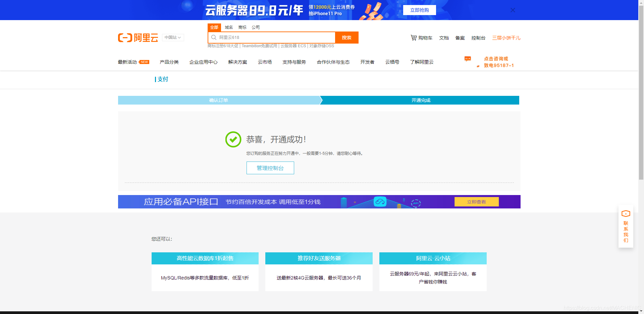Click the Aliyun logo

138,38
